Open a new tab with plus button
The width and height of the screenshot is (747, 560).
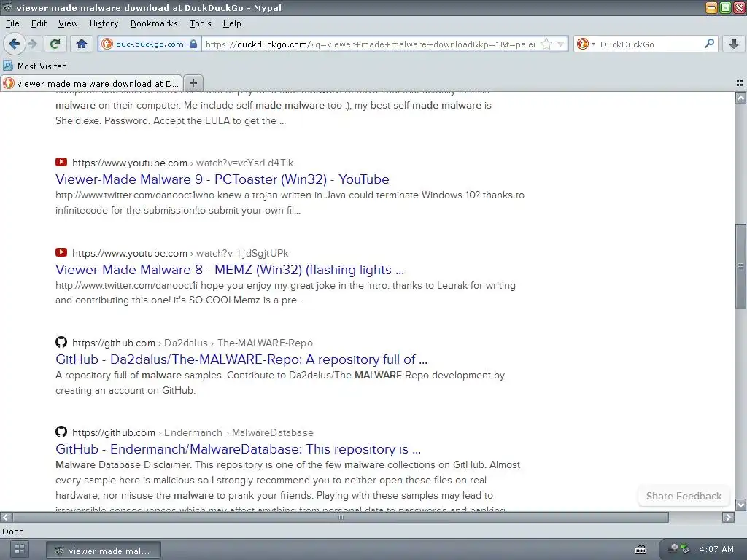click(193, 83)
